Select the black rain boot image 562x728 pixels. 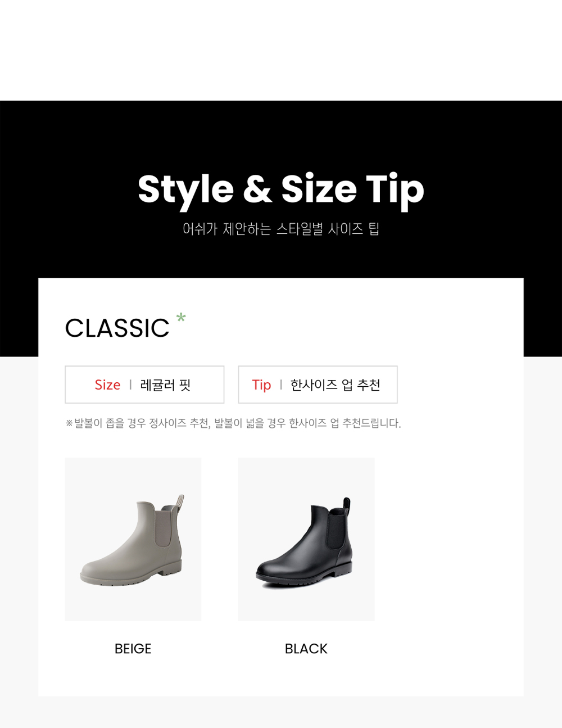click(306, 539)
